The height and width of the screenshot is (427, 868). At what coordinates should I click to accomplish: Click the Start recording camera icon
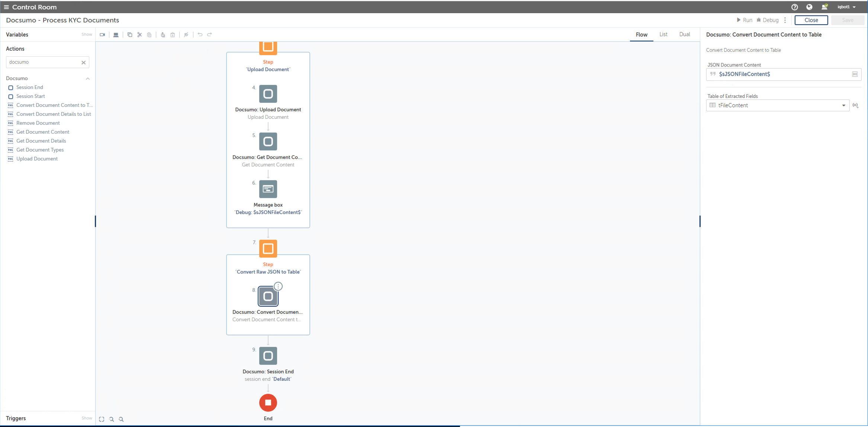click(102, 35)
